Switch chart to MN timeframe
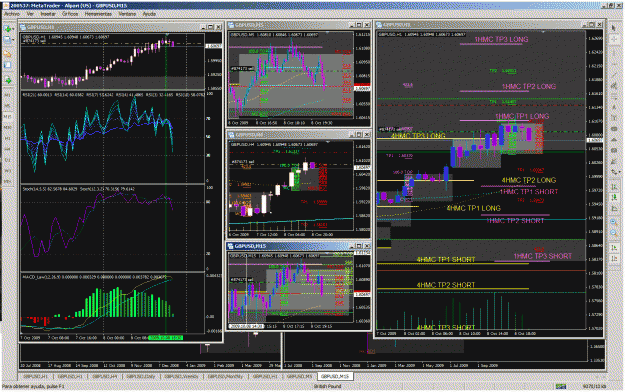This screenshot has width=625, height=392. point(8,181)
